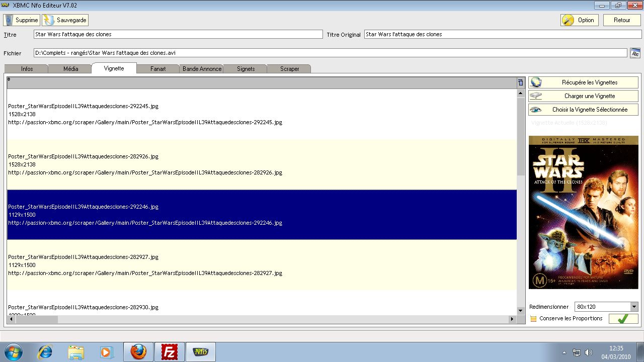Launch Internet Explorer from the taskbar

(x=45, y=352)
